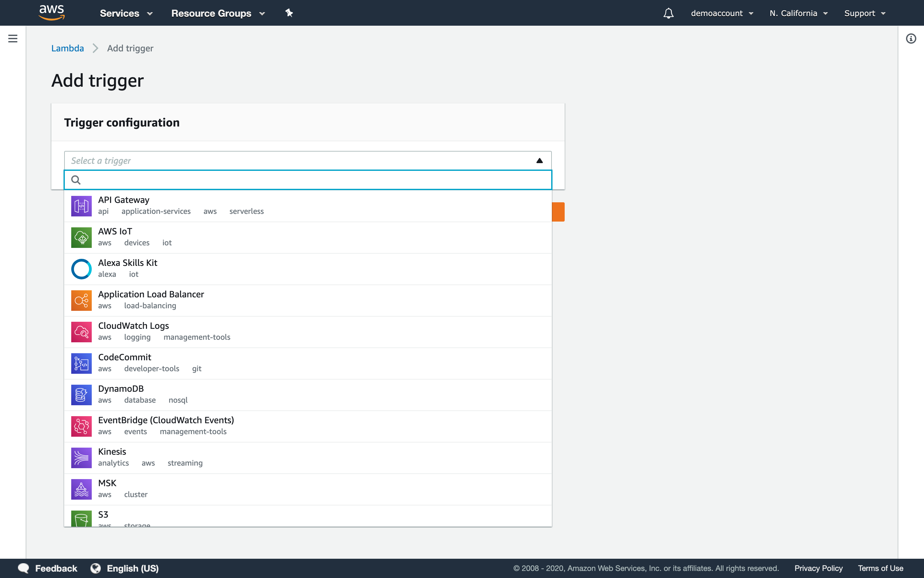Select AWS IoT trigger
The height and width of the screenshot is (578, 924).
point(308,237)
